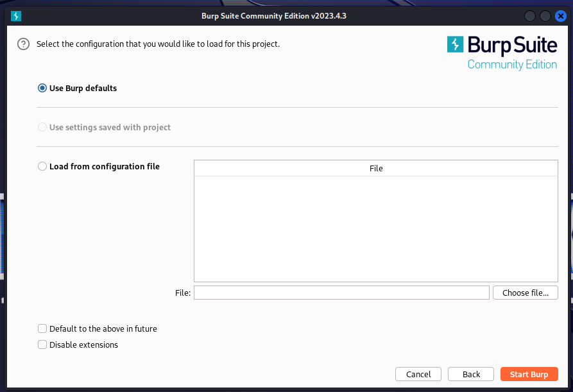Click Start Burp button
The width and height of the screenshot is (573, 392).
click(529, 374)
